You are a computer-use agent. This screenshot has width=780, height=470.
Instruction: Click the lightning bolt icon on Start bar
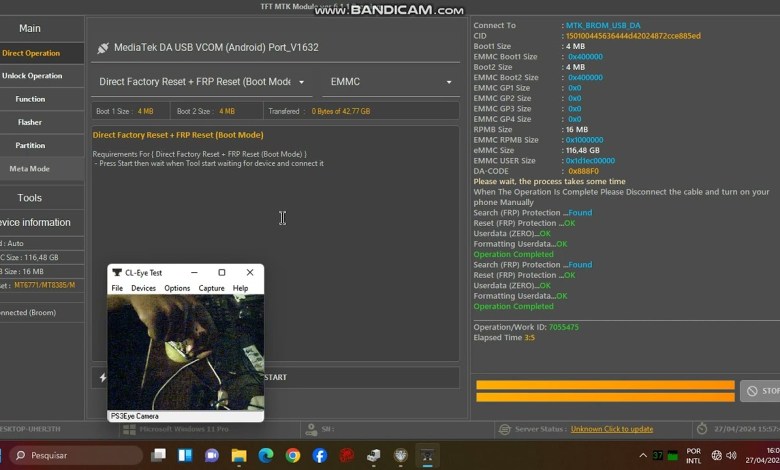102,377
